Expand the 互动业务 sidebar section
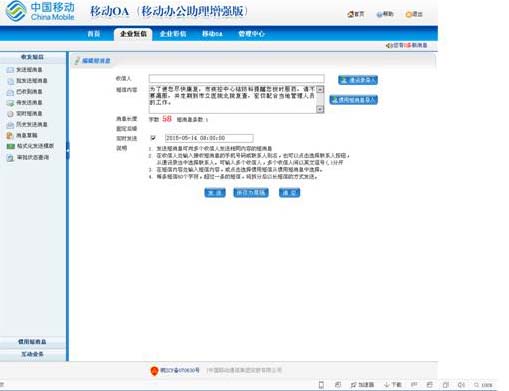Screen dimensions: 509x391 33,354
